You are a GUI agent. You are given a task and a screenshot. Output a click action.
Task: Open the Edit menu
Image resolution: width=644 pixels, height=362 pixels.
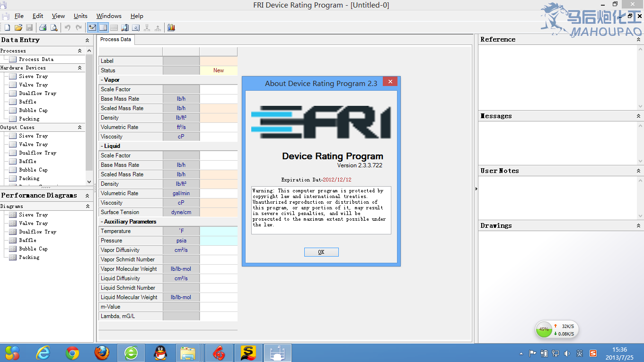click(38, 16)
